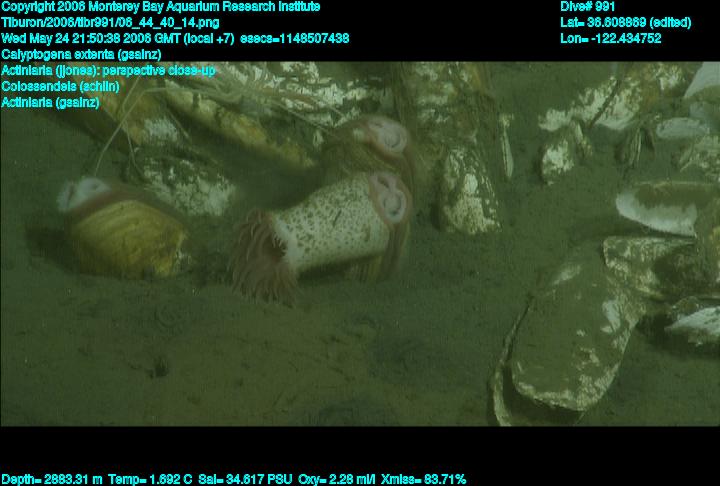Click the esecs=1148507438 value

pos(295,38)
